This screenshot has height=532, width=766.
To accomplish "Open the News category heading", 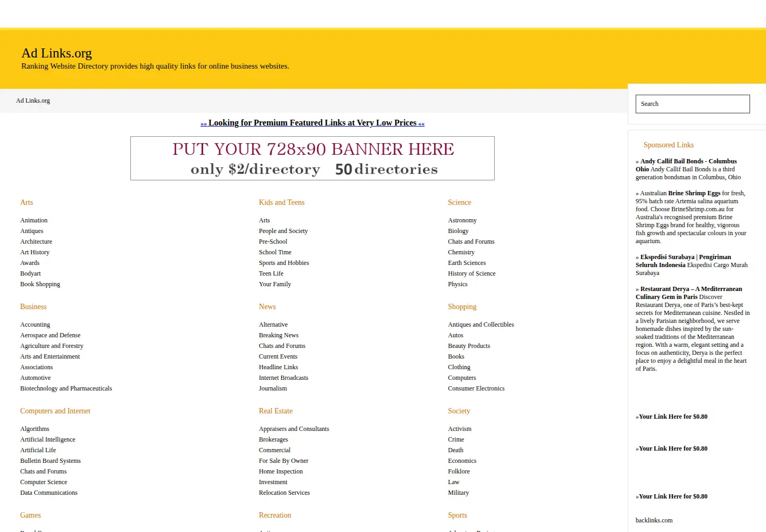I will (x=267, y=307).
